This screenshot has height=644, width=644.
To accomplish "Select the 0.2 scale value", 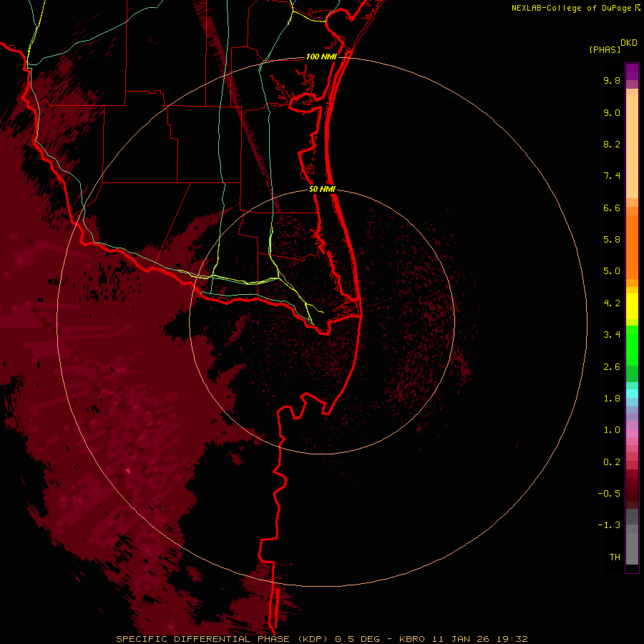I will 612,462.
